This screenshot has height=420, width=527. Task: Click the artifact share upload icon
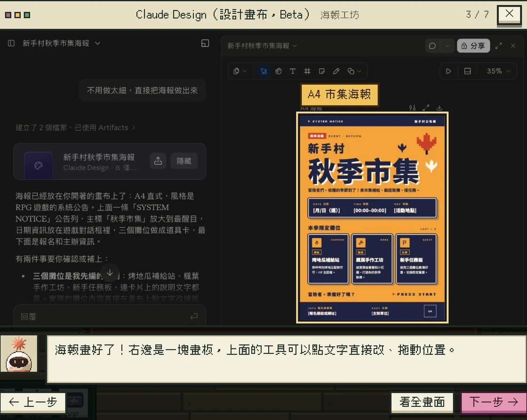(x=158, y=161)
